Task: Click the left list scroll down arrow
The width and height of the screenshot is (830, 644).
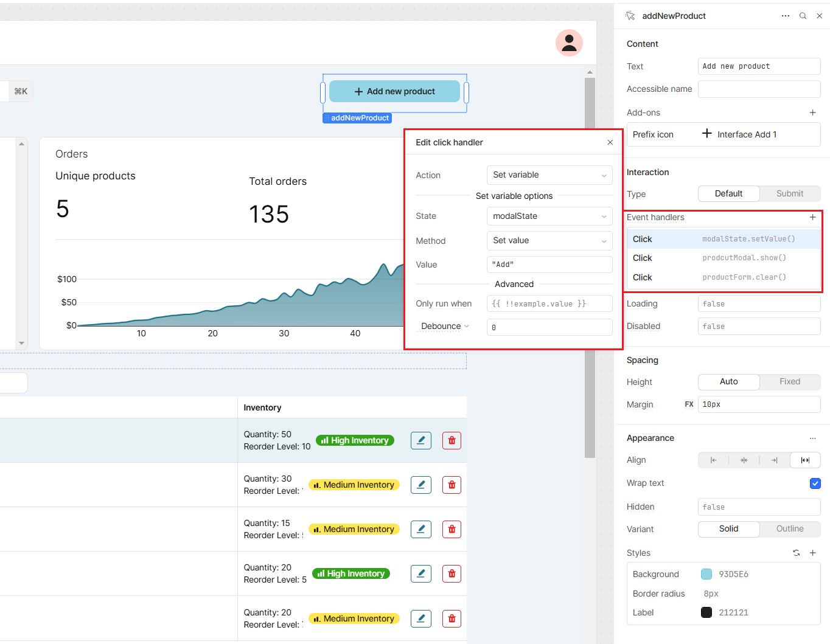Action: [x=21, y=343]
